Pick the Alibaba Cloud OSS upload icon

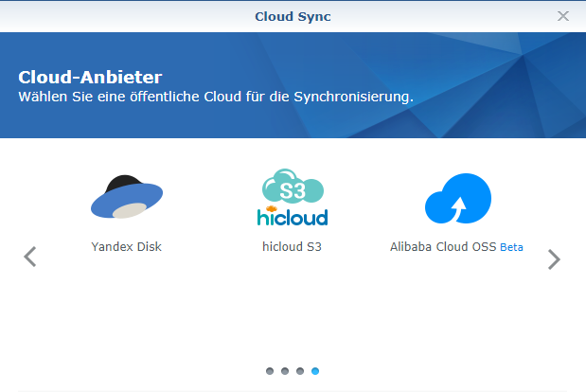(457, 199)
